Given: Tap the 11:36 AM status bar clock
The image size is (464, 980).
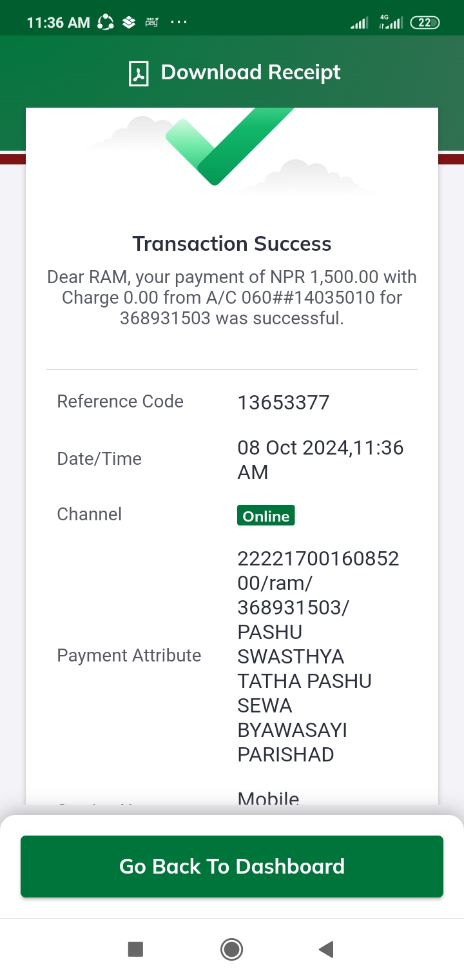Looking at the screenshot, I should [x=58, y=23].
